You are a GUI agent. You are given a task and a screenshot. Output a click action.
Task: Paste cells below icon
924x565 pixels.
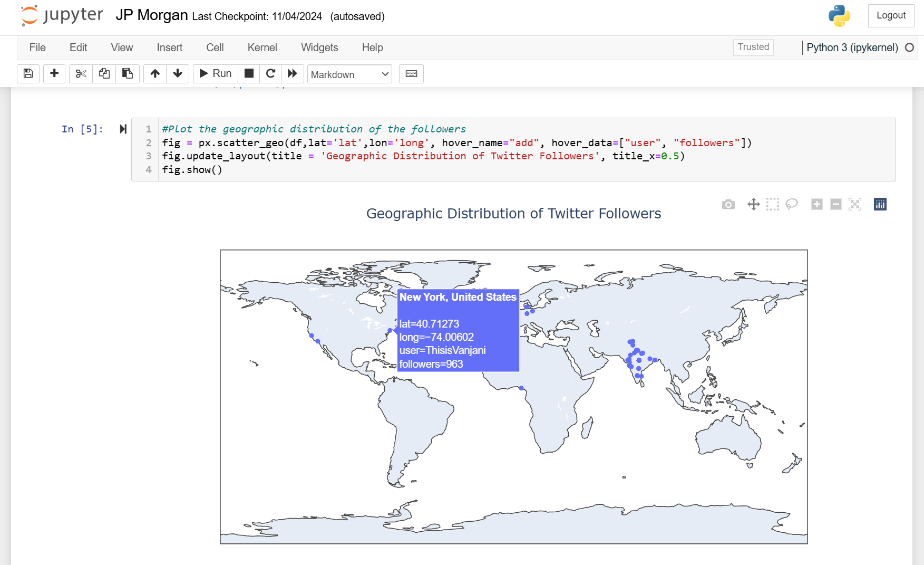tap(128, 74)
